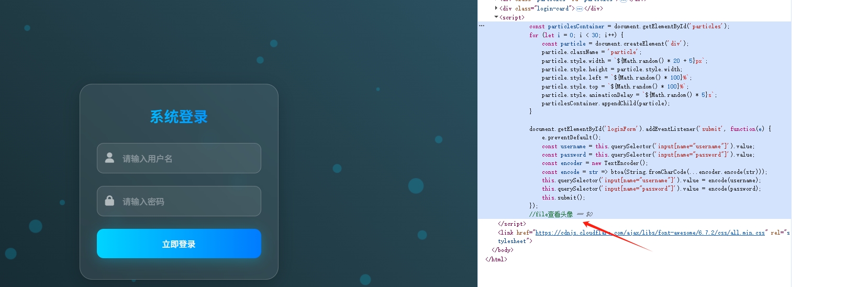
Task: Click the for (let i = 0 loop line
Action: 576,35
